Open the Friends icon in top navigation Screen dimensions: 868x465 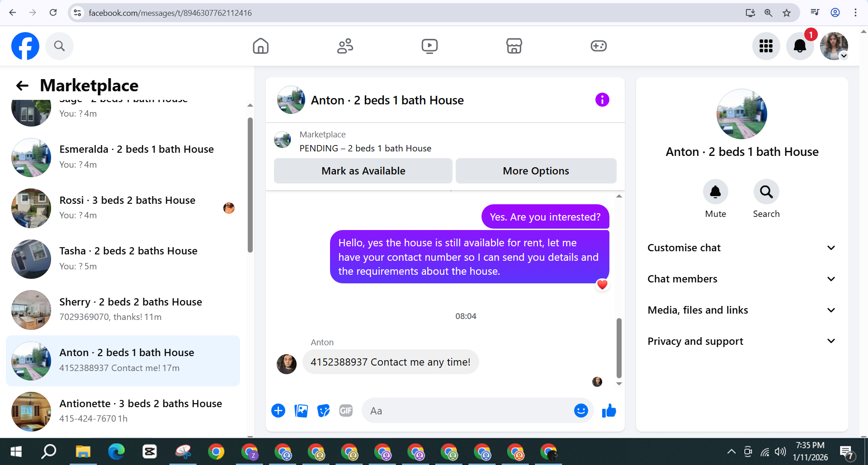(x=345, y=46)
